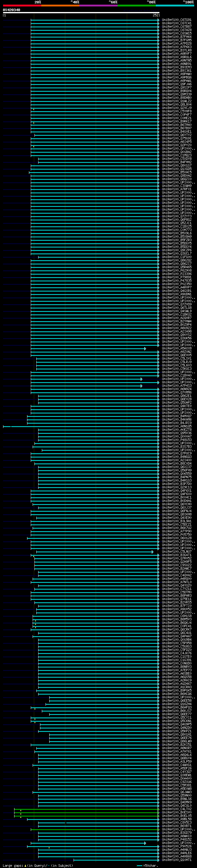This screenshot has height=868, width=197.
Task: Click the 252 query length number
Action: point(155,15)
